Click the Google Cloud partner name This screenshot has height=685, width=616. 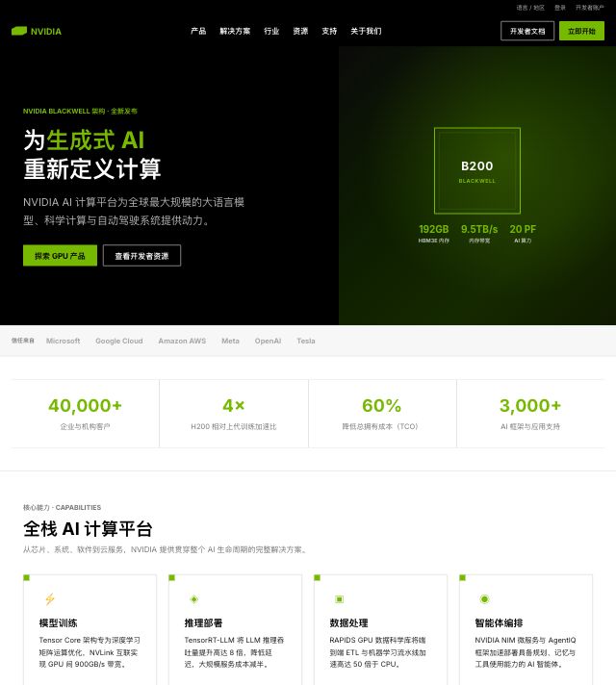pos(119,341)
